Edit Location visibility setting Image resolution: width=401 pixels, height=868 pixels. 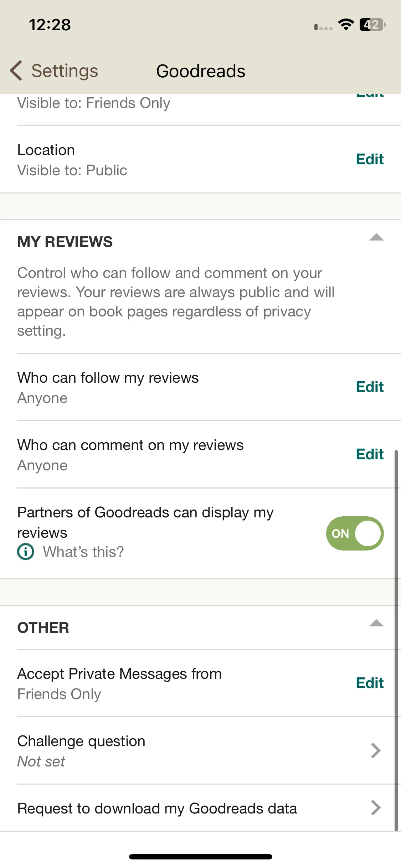[370, 159]
